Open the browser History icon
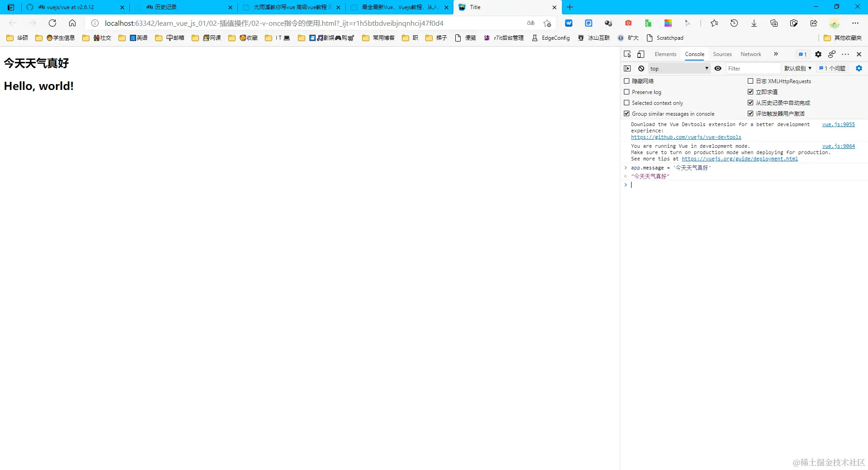 pos(734,23)
